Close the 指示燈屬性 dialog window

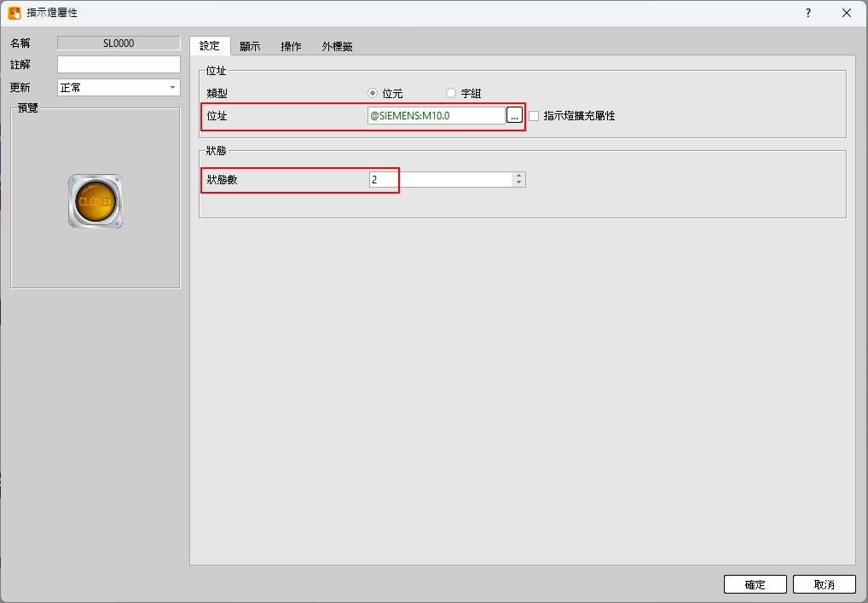[x=846, y=13]
